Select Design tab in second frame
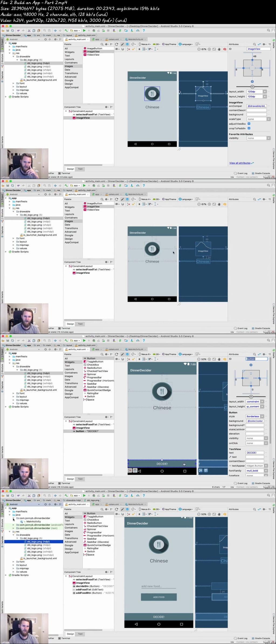276x644 pixels. [x=71, y=324]
